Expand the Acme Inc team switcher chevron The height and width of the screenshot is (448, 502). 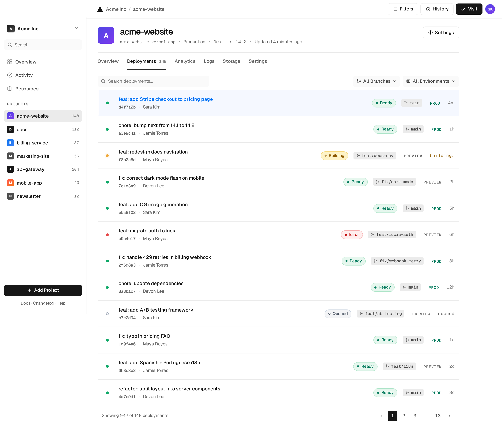pyautogui.click(x=77, y=28)
